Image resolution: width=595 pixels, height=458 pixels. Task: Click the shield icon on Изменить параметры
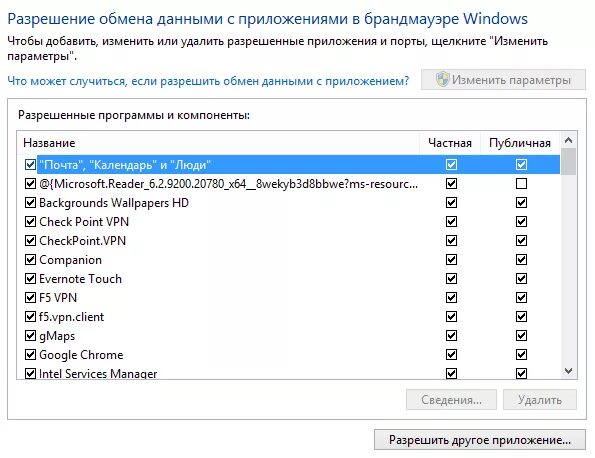click(x=442, y=79)
